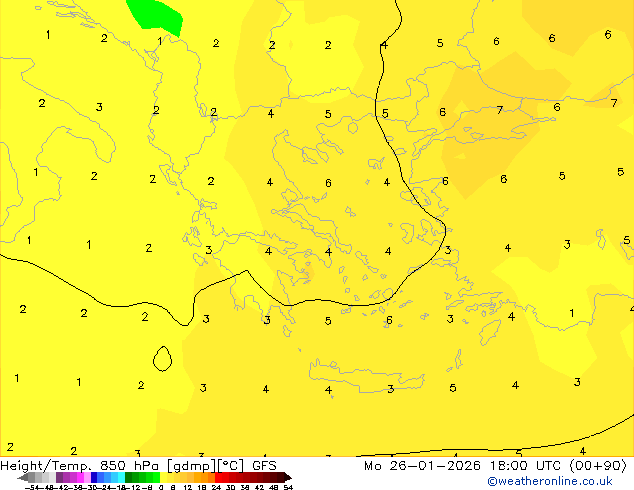Click the '(00+90)' forecast offset label

coord(598,466)
